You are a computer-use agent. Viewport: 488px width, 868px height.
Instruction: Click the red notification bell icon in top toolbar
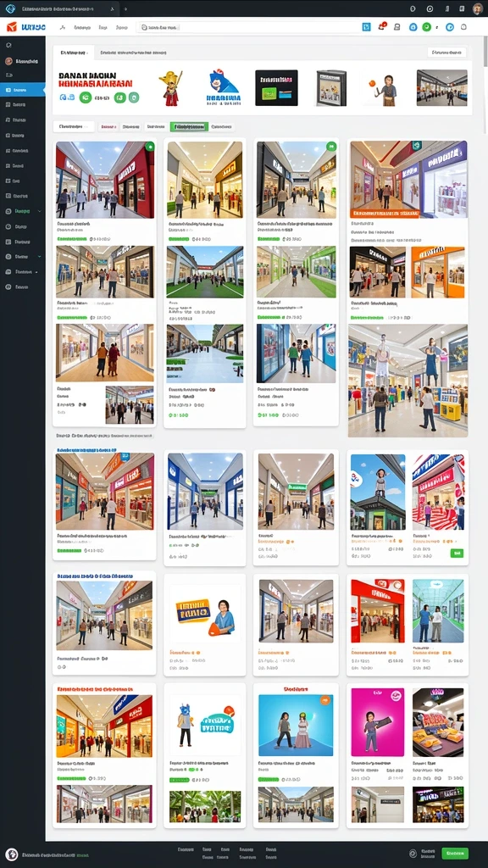(x=382, y=26)
